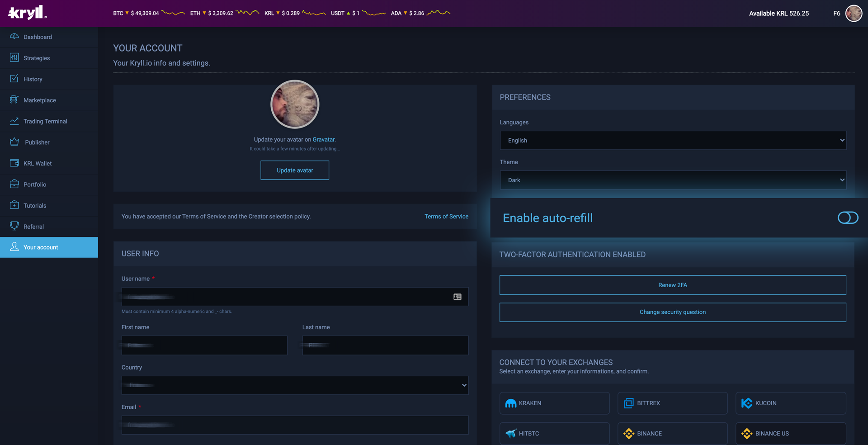Click the ETH price sparkline chart
Image resolution: width=868 pixels, height=445 pixels.
[x=247, y=13]
